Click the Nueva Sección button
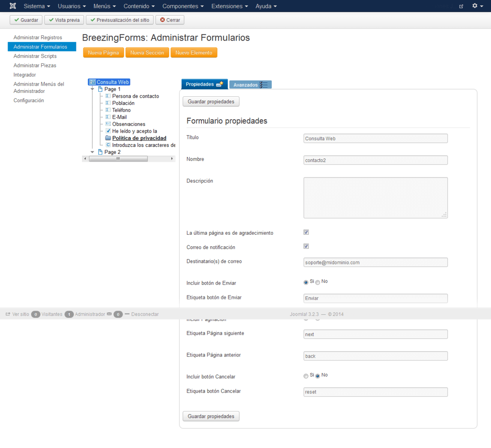This screenshot has width=491, height=448. 147,53
